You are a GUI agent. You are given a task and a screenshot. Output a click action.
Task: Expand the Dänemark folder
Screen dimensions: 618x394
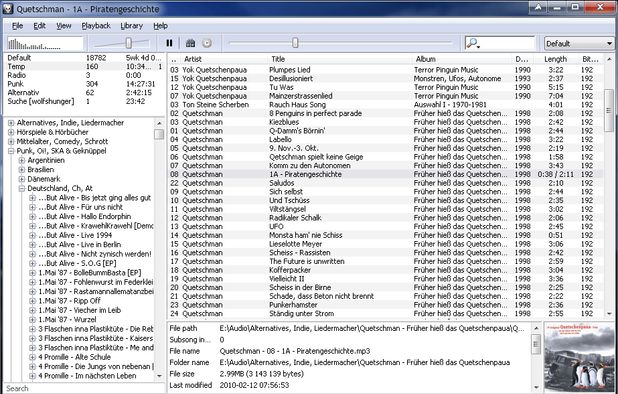22,179
